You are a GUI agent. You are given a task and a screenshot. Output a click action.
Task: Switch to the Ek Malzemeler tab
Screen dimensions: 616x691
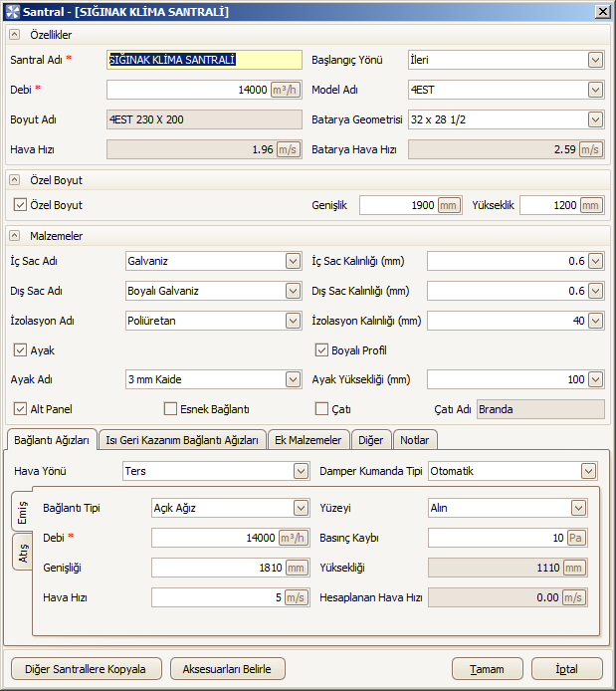point(308,440)
